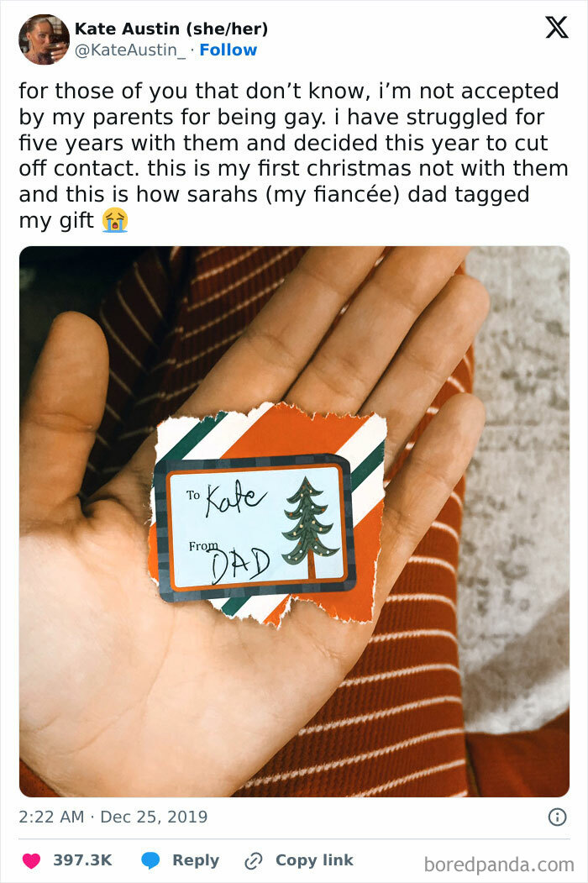Open Kate Austin's profile avatar
Viewport: 588px width, 883px height.
click(44, 39)
